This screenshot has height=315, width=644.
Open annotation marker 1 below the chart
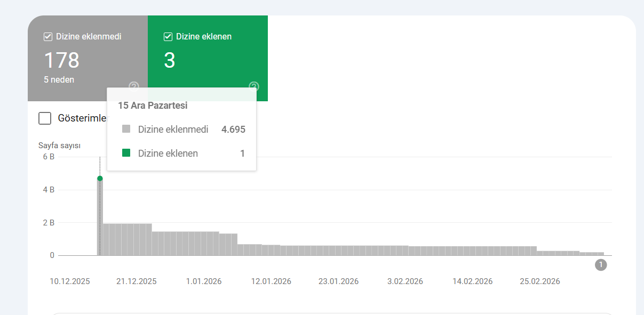pyautogui.click(x=601, y=265)
